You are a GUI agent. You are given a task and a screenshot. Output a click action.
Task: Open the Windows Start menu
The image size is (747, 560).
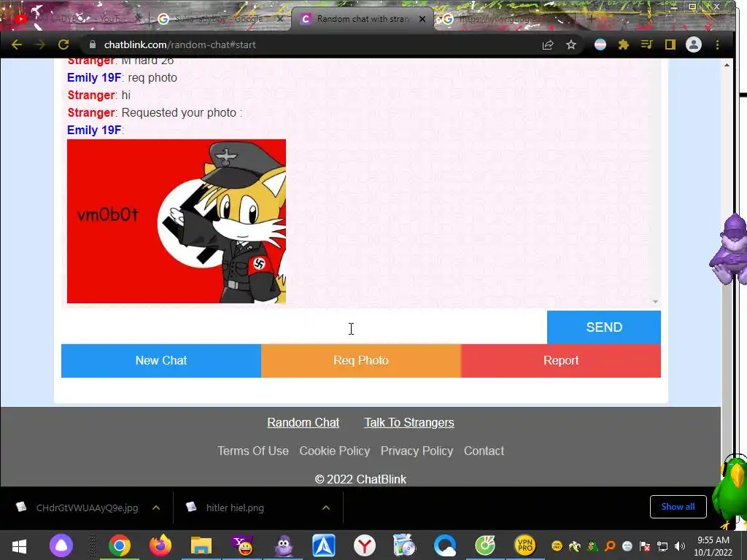coord(19,545)
